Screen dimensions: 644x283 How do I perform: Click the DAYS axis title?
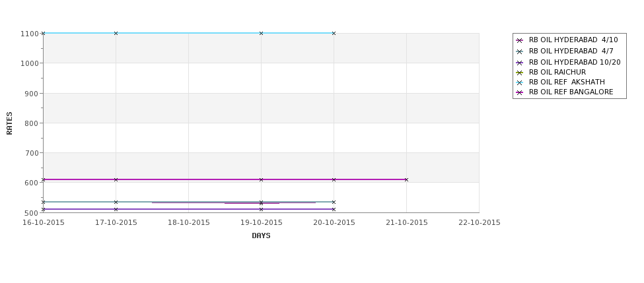pos(261,236)
